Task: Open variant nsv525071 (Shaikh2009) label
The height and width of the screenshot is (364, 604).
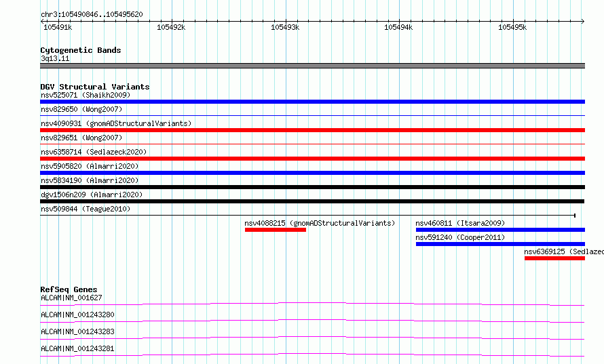Action: point(86,95)
